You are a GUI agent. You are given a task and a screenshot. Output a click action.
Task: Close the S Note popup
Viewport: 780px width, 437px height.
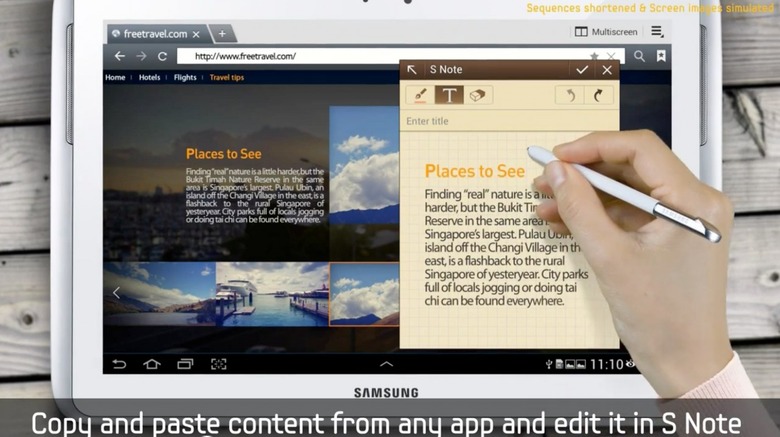click(607, 70)
